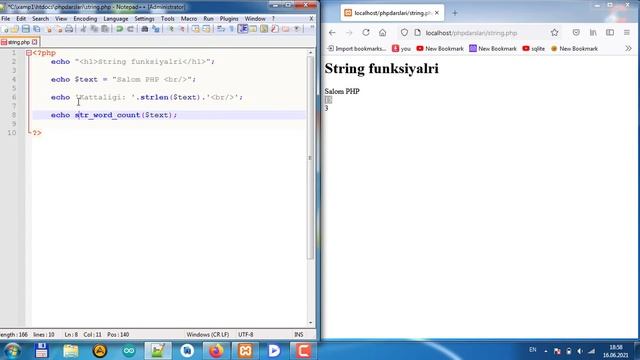Click the editor scrollbar down arrow
Image resolution: width=640 pixels, height=360 pixels.
coord(310,323)
